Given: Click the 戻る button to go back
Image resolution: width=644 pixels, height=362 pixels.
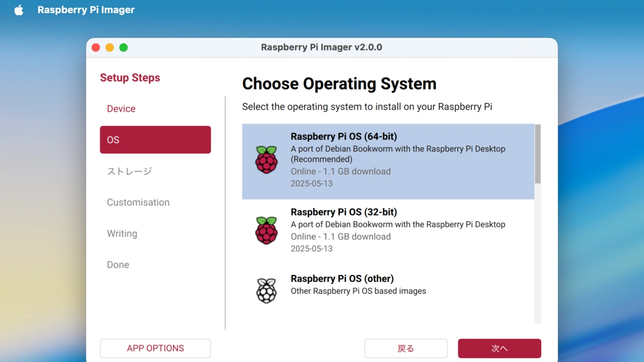Looking at the screenshot, I should 406,348.
